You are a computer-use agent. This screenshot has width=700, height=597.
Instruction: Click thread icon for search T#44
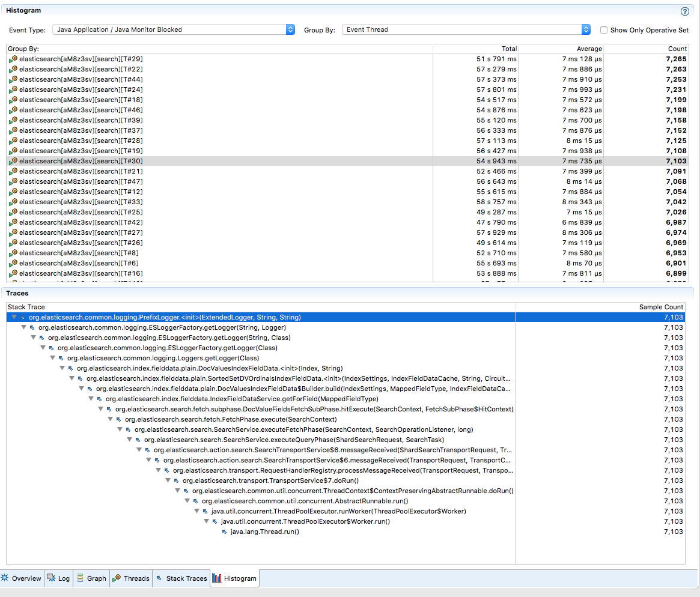point(13,79)
